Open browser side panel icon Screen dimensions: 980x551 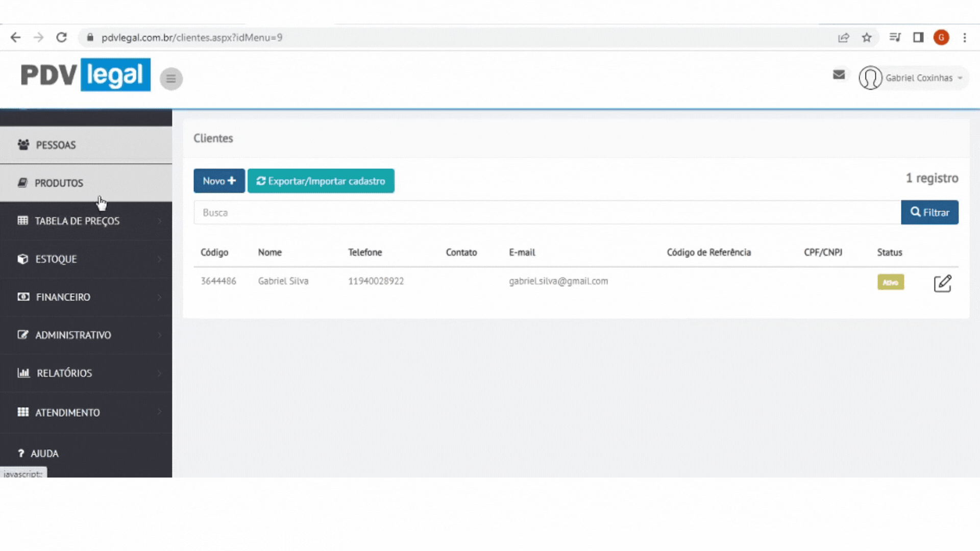(918, 37)
